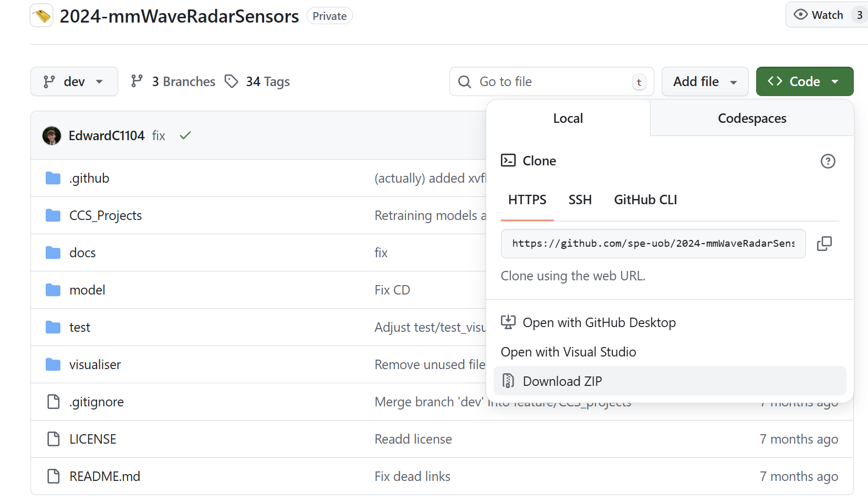
Task: Open the CCS_Projects folder
Action: coord(106,216)
